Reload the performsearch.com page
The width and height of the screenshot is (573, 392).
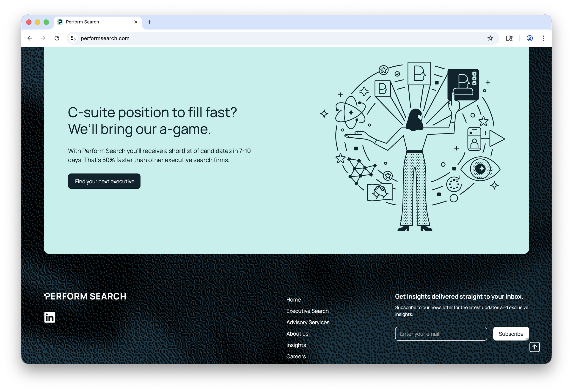57,38
